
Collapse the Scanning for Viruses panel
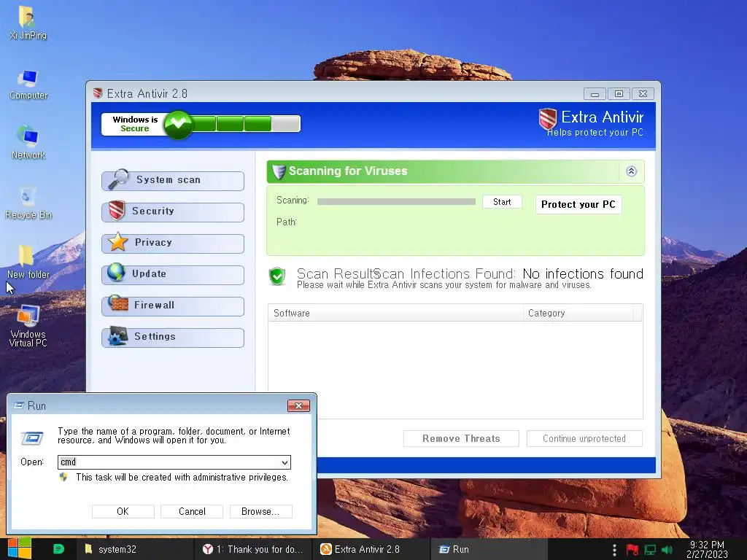(631, 171)
